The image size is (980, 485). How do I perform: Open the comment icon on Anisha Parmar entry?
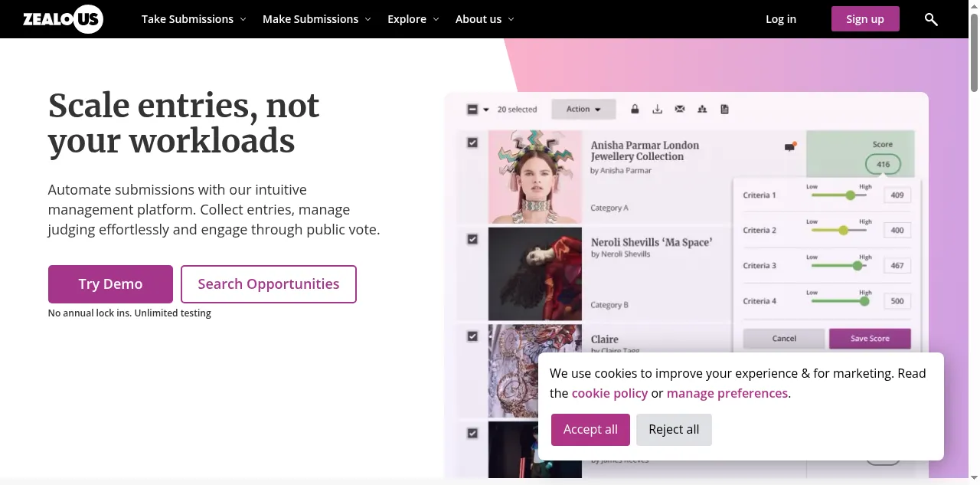tap(790, 146)
